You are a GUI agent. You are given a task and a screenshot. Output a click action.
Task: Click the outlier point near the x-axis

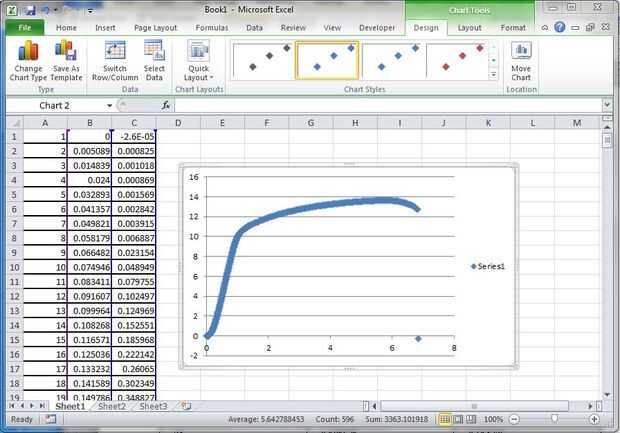[x=418, y=339]
